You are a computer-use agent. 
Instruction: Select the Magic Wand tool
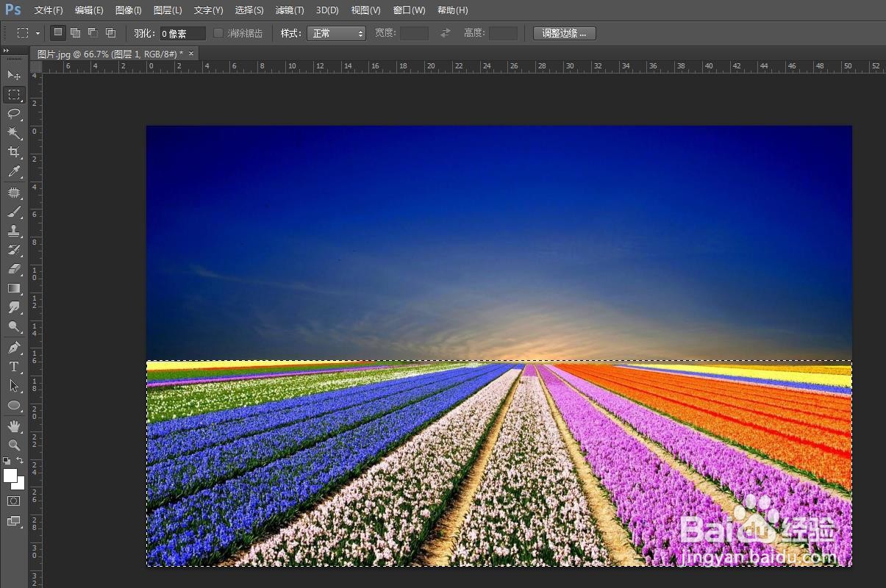point(14,132)
